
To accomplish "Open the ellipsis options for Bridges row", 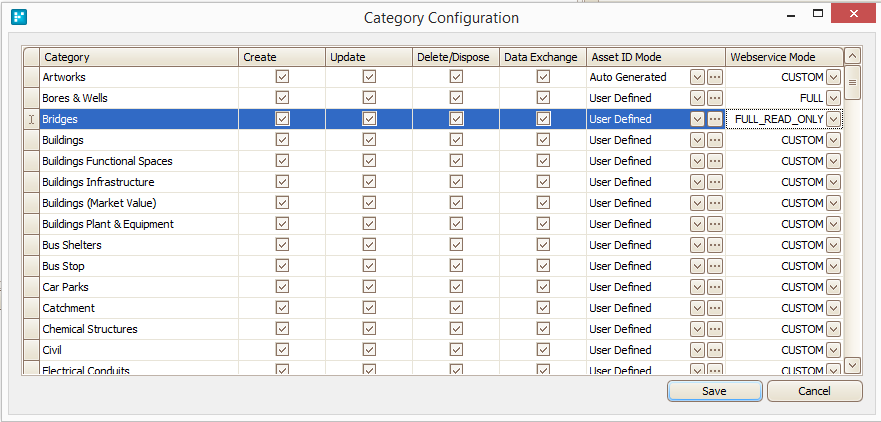I will click(715, 119).
